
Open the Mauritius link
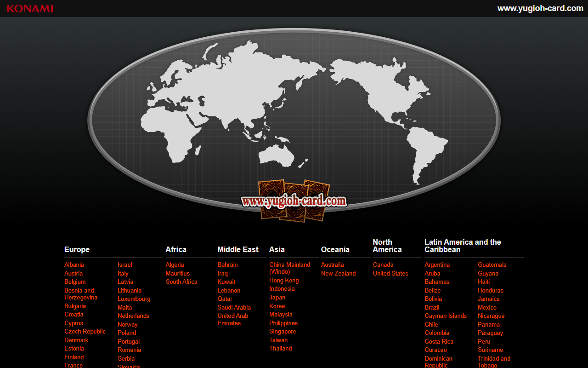(x=178, y=273)
